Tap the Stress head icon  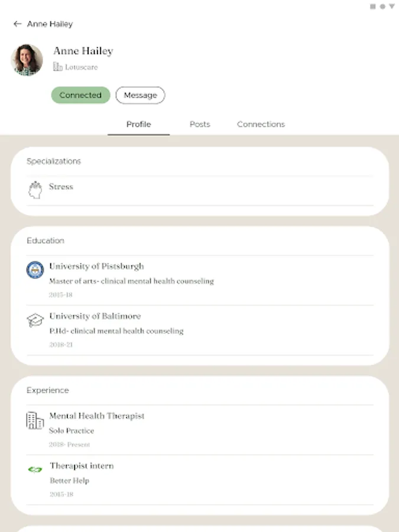(35, 190)
